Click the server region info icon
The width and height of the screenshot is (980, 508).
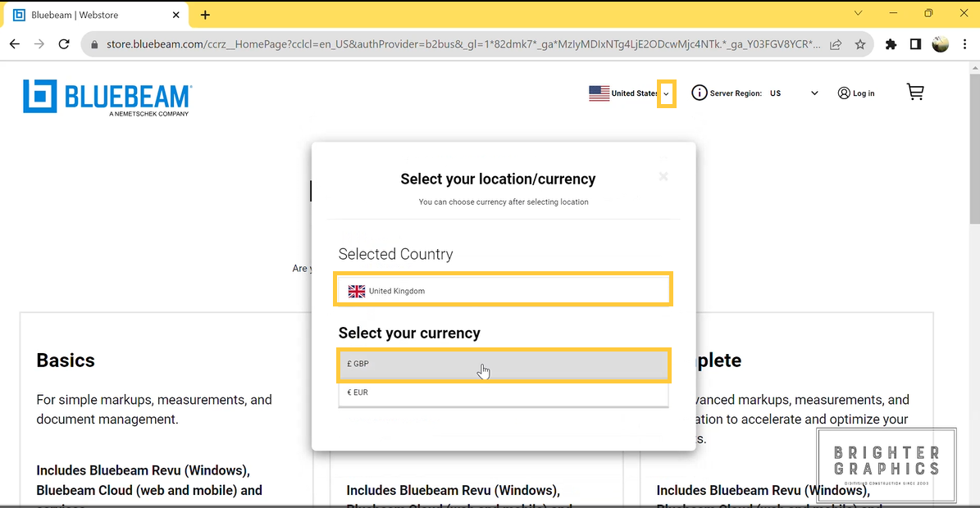(699, 93)
